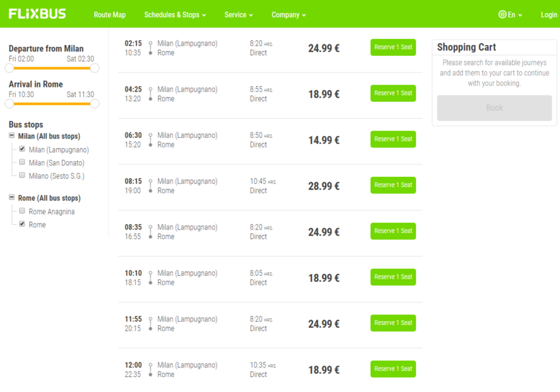
Task: Click the route stops icon for 08:15 trip
Action: [x=151, y=186]
